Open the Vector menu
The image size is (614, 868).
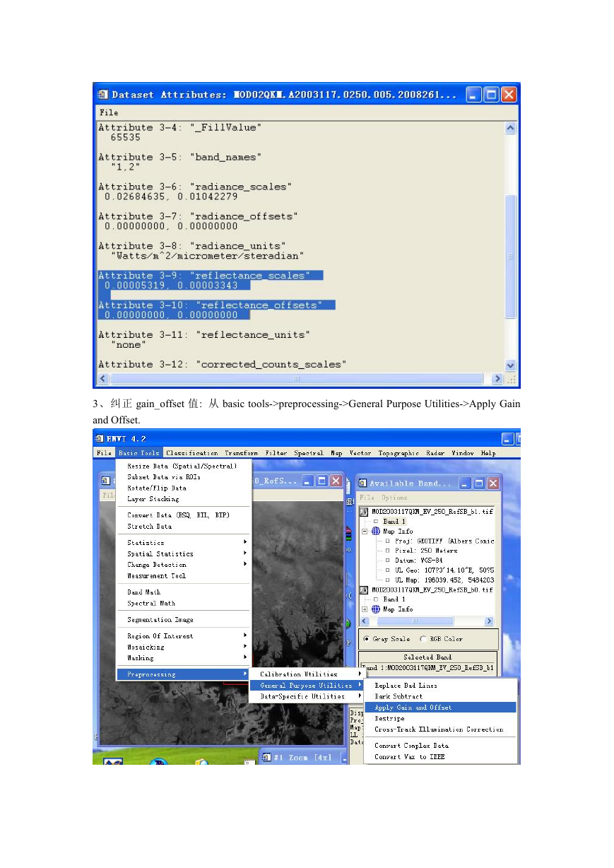pos(361,453)
